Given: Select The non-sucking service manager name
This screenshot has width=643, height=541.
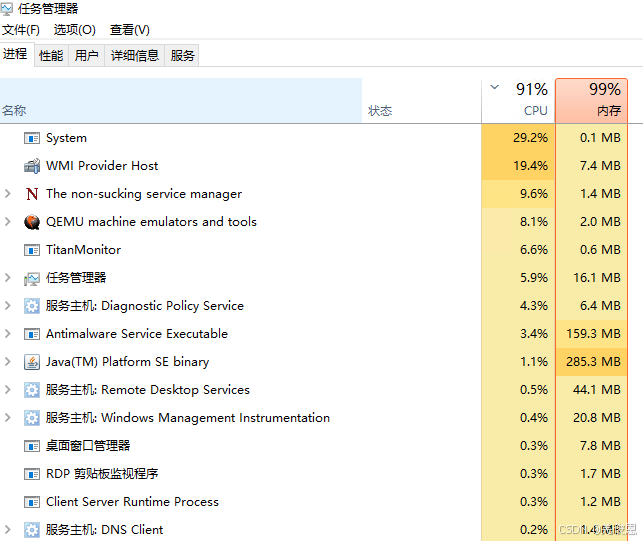Looking at the screenshot, I should pyautogui.click(x=144, y=194).
